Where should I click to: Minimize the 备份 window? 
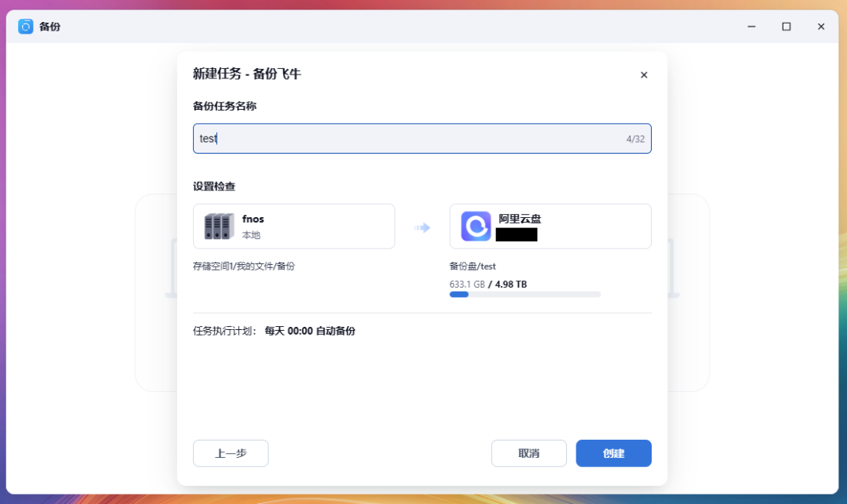(x=751, y=27)
